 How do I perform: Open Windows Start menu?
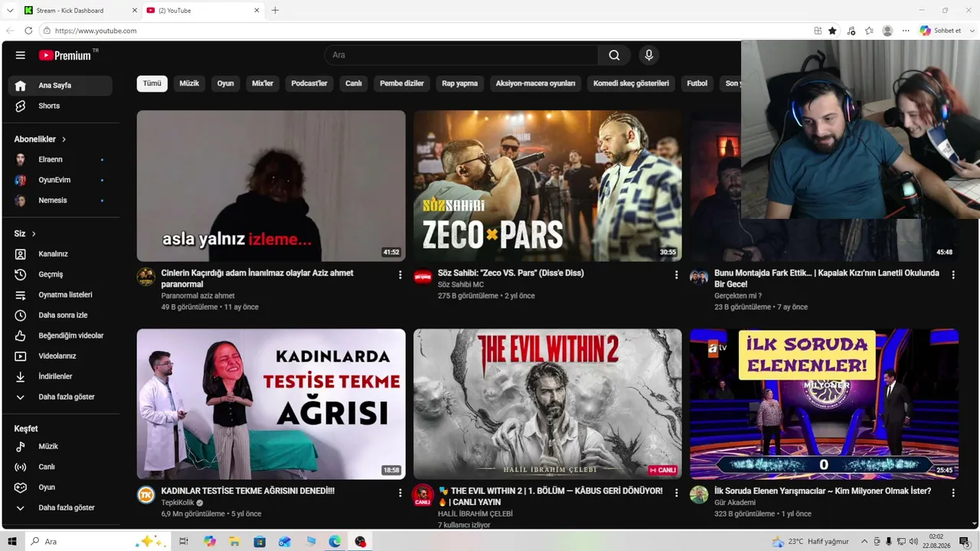pyautogui.click(x=13, y=541)
